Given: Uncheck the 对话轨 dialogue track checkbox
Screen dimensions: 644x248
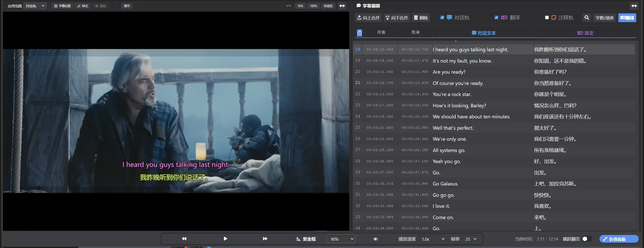Looking at the screenshot, I should pos(442,18).
